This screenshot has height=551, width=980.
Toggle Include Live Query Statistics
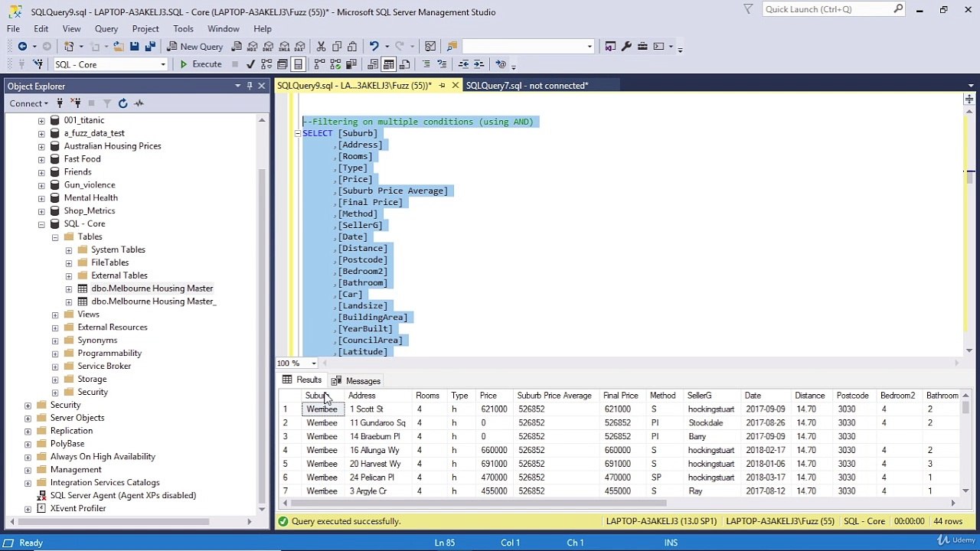coord(336,64)
